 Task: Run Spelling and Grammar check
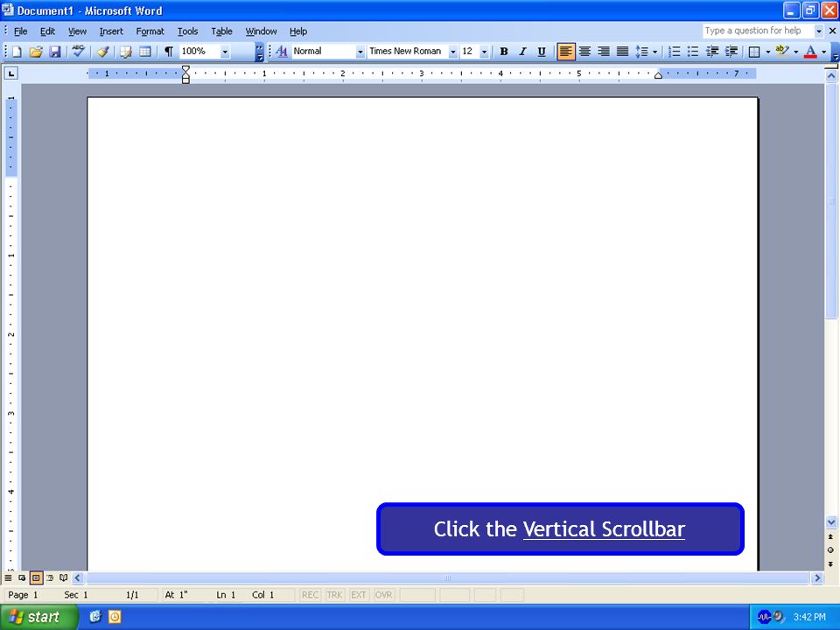click(79, 52)
